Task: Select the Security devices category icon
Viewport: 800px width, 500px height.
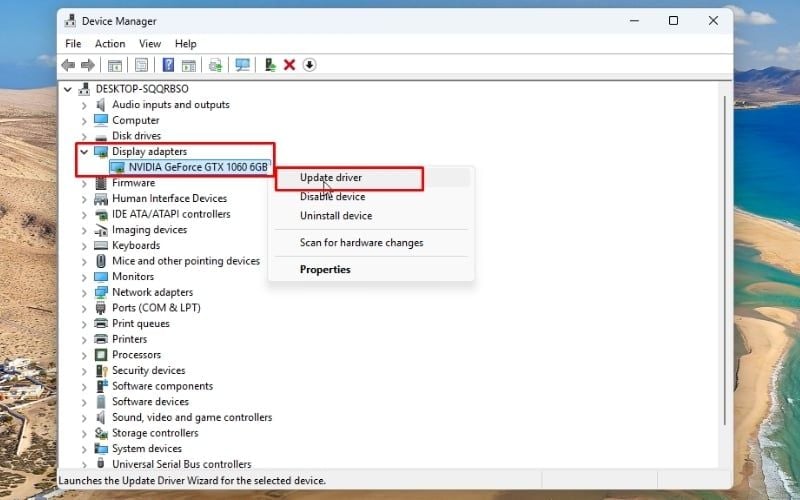Action: [x=101, y=370]
